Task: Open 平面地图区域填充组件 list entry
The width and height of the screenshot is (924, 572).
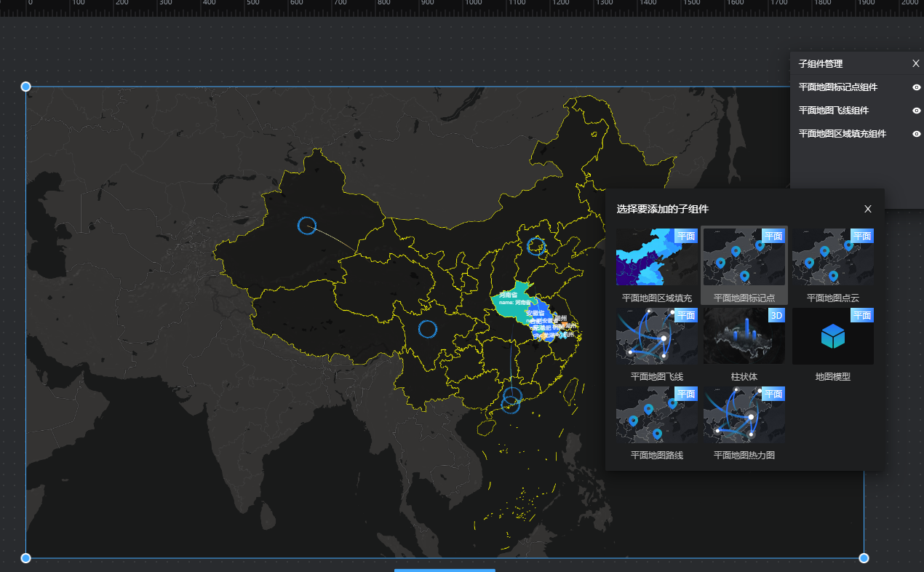Action: point(842,134)
